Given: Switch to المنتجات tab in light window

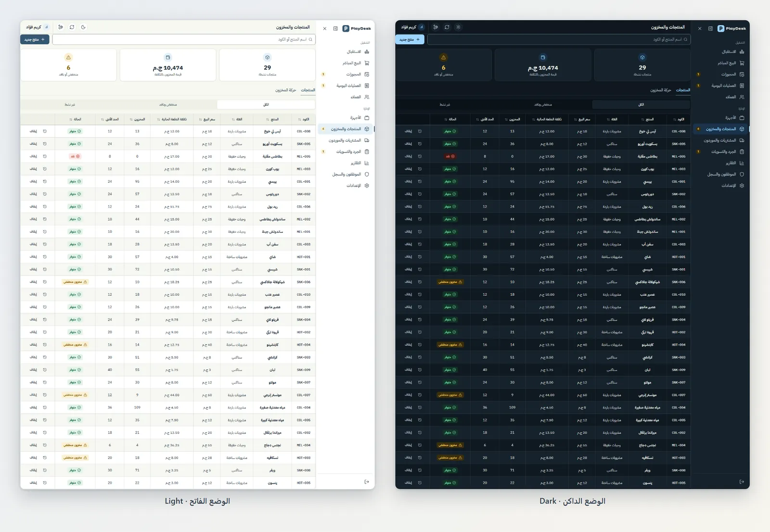Looking at the screenshot, I should [308, 90].
